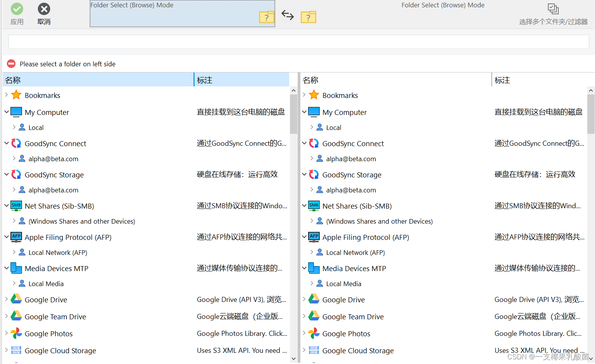This screenshot has width=595, height=364.
Task: Collapse Net Shares (Sib-SMB) in left pane
Action: click(x=6, y=206)
